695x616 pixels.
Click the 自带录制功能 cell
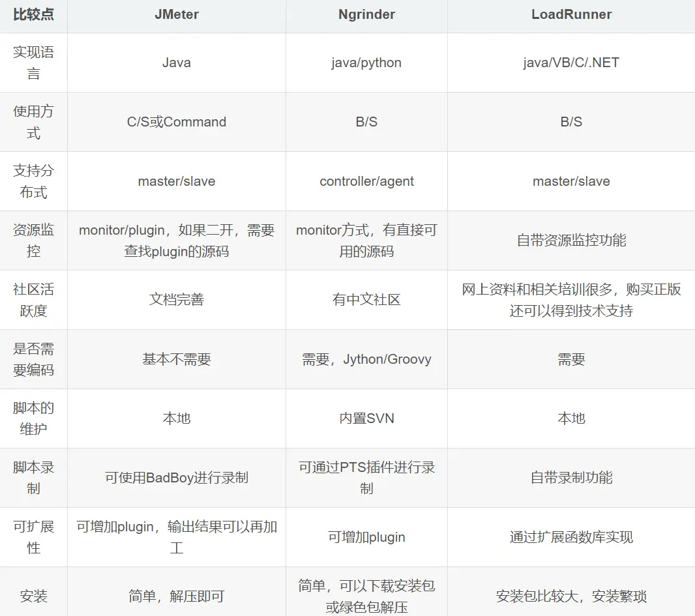pyautogui.click(x=571, y=478)
